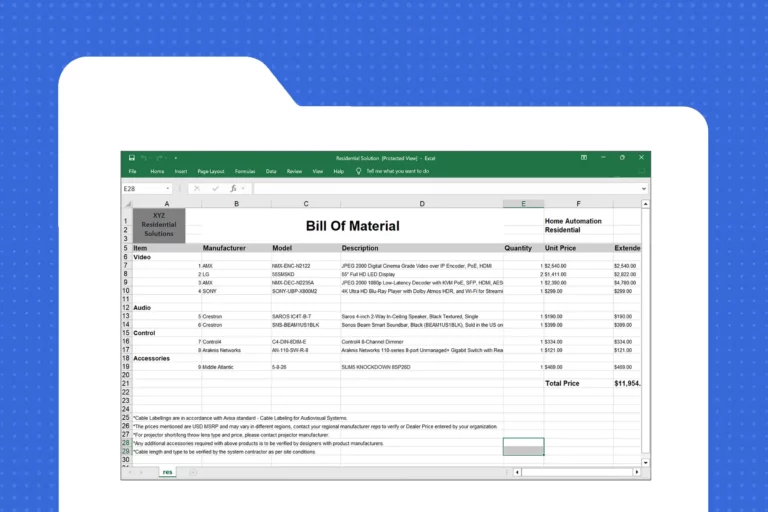The width and height of the screenshot is (768, 512).
Task: Open the Formulas ribbon tab
Action: 245,171
